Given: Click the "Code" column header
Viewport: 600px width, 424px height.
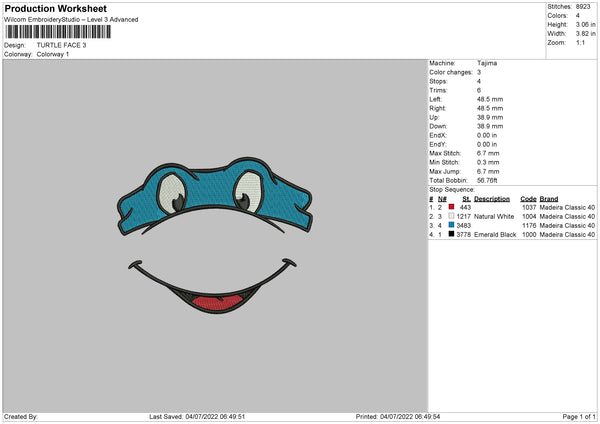Looking at the screenshot, I should 528,199.
